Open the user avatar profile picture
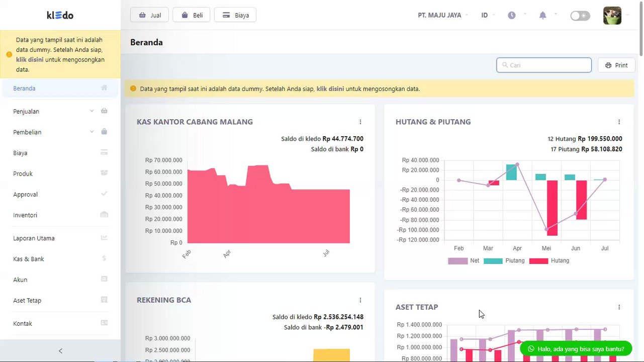 coord(612,15)
